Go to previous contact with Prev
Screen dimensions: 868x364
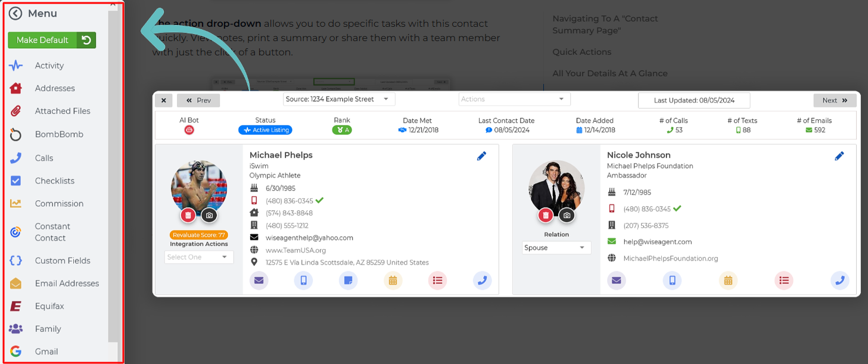(198, 100)
